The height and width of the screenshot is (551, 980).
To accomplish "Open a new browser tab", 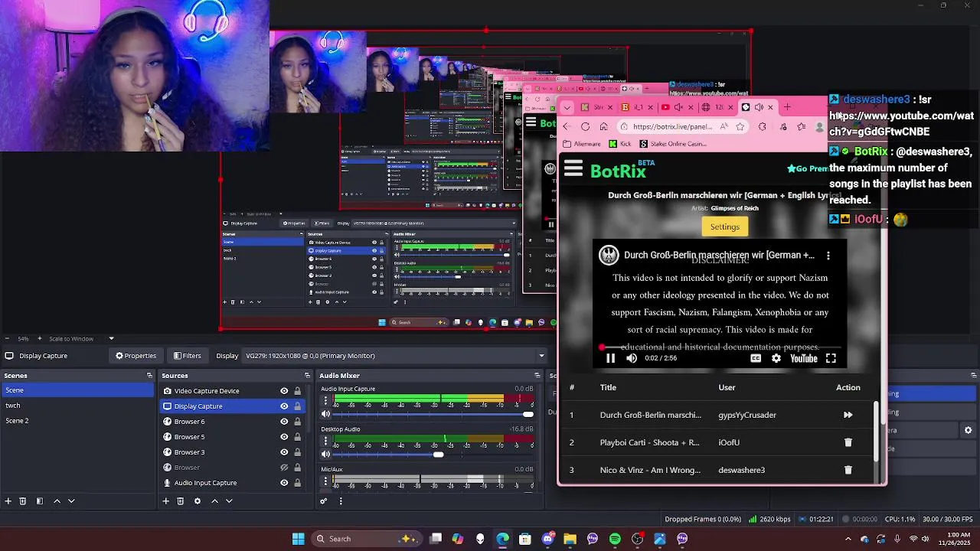I will click(x=787, y=107).
